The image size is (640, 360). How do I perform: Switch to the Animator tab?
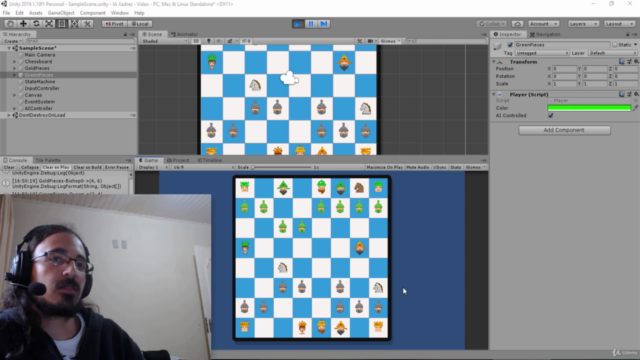coord(184,34)
